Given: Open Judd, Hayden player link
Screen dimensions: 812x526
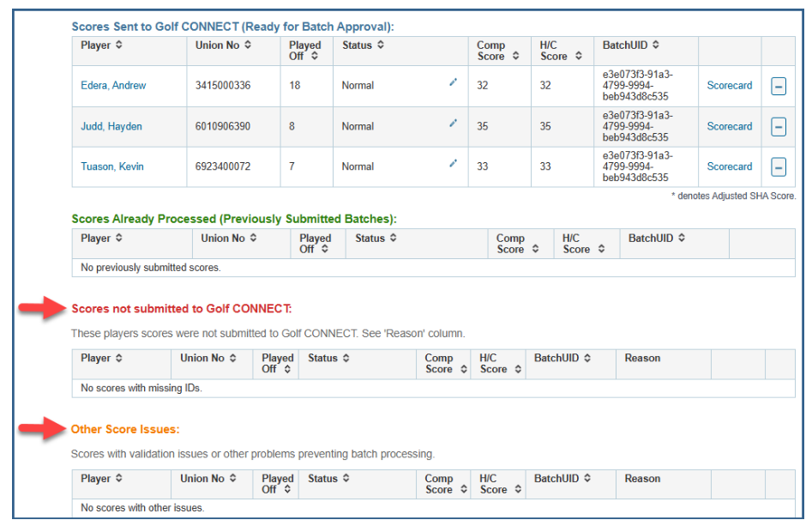Looking at the screenshot, I should pyautogui.click(x=111, y=126).
